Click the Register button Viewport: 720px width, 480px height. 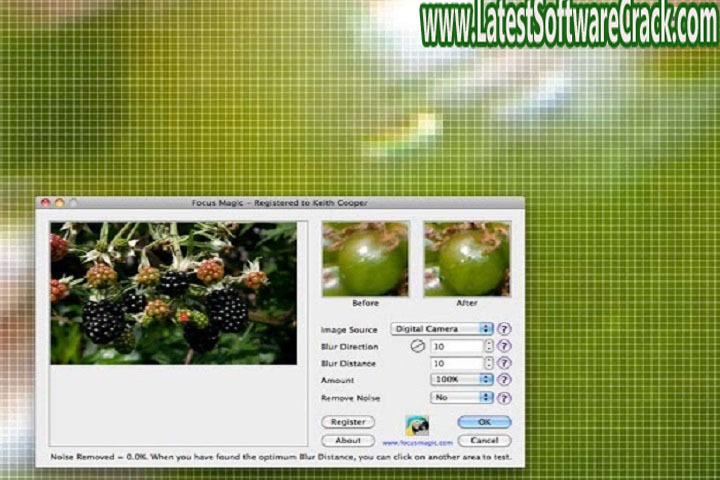[x=348, y=422]
